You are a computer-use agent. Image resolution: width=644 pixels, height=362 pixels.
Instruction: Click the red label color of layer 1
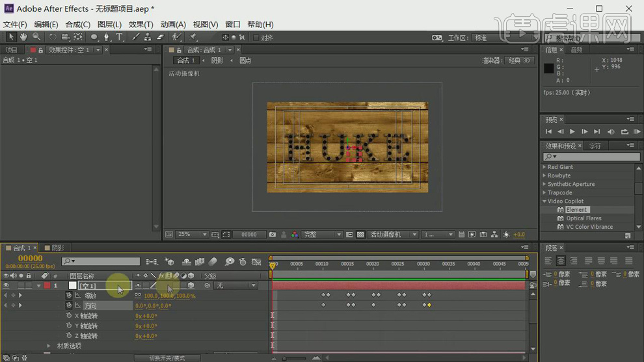47,285
